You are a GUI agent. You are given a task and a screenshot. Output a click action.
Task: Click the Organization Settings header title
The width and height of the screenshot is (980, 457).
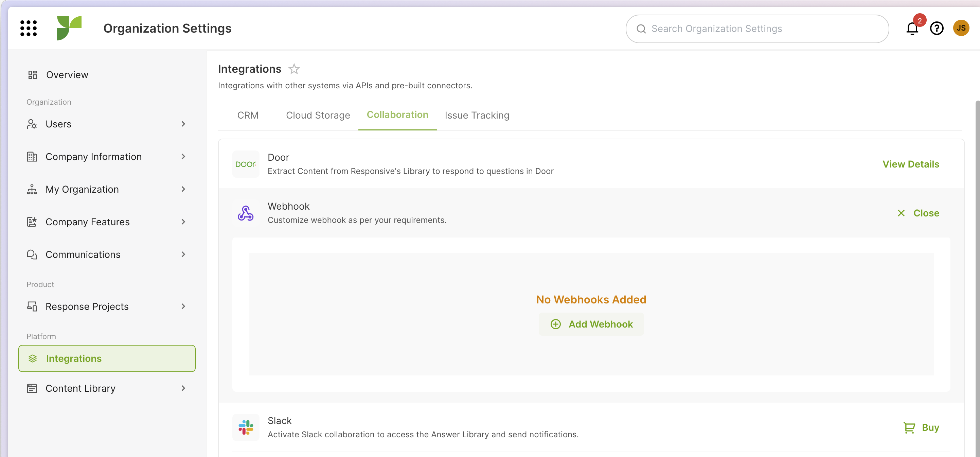click(167, 28)
